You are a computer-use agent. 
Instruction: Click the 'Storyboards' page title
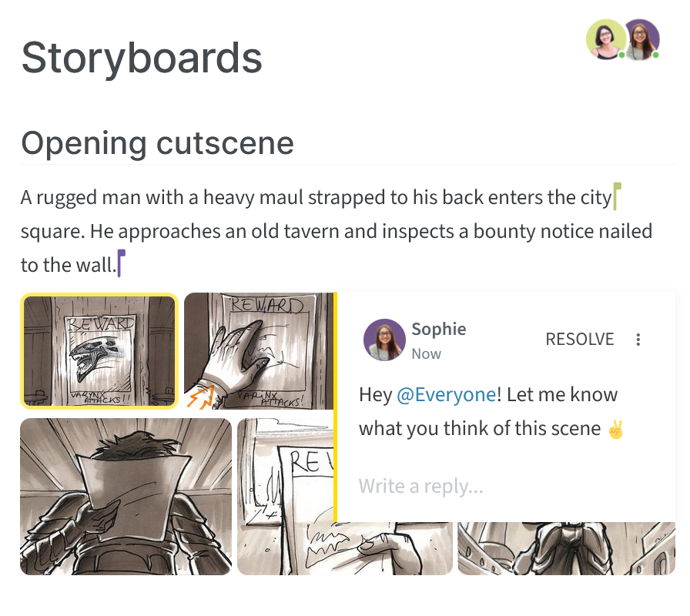(142, 58)
